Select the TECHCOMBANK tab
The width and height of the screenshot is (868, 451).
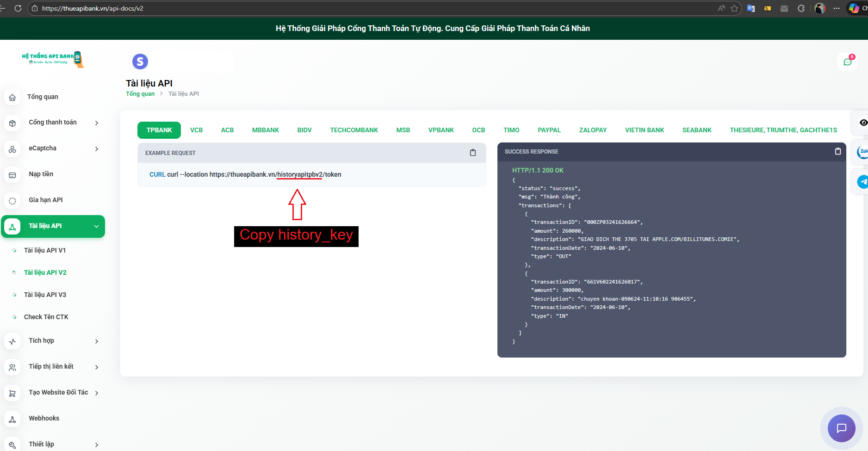click(353, 130)
